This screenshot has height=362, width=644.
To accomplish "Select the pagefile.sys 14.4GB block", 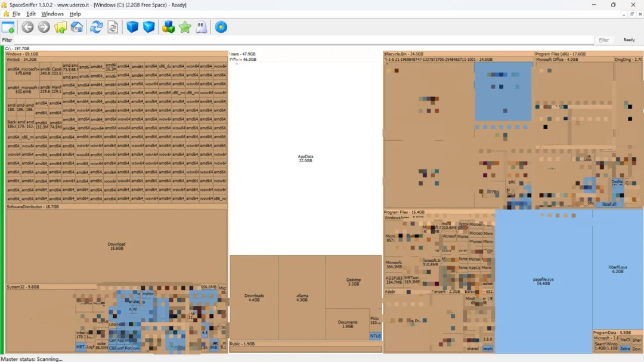I will (x=543, y=281).
